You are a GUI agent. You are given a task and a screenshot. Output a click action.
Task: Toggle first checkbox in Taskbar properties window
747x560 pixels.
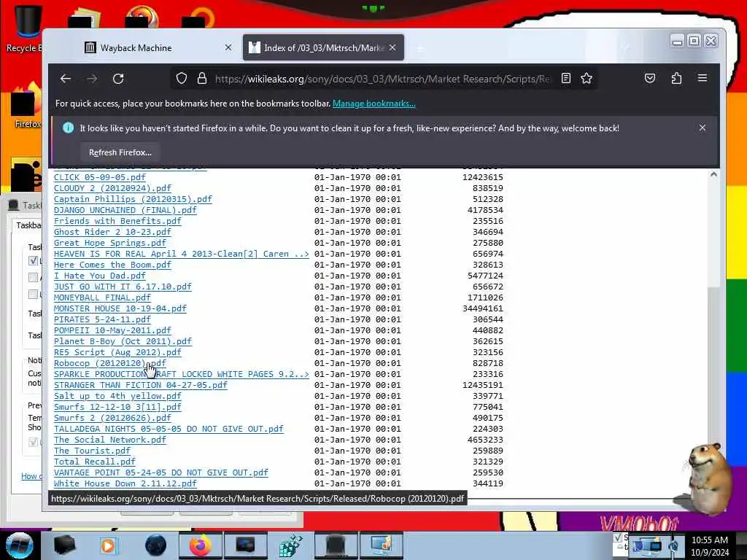point(33,260)
